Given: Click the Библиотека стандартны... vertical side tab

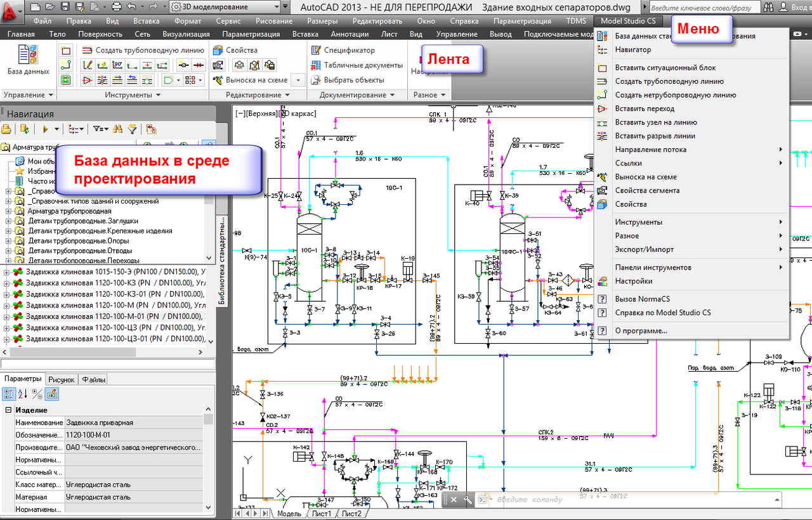Looking at the screenshot, I should (x=222, y=261).
